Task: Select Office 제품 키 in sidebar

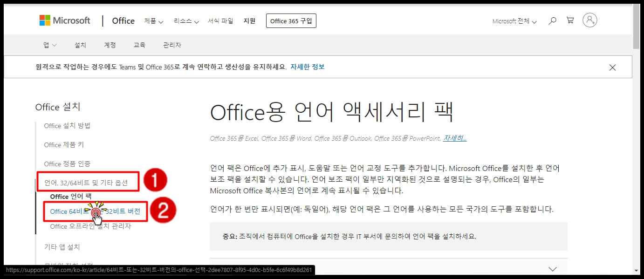Action: pyautogui.click(x=64, y=145)
